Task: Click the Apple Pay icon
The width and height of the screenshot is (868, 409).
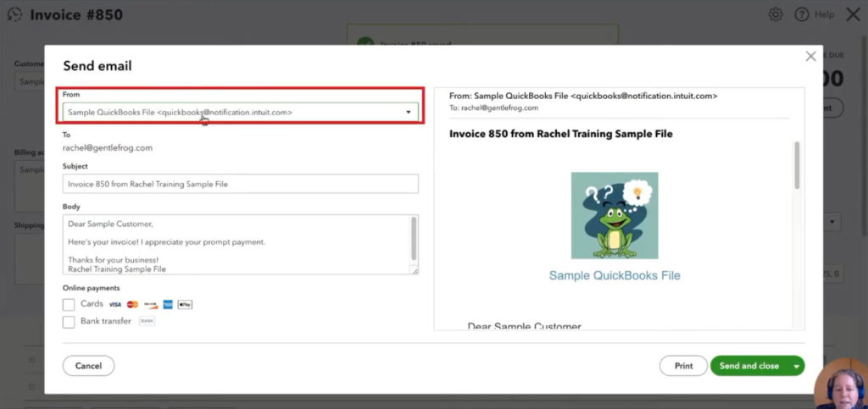Action: [x=185, y=304]
